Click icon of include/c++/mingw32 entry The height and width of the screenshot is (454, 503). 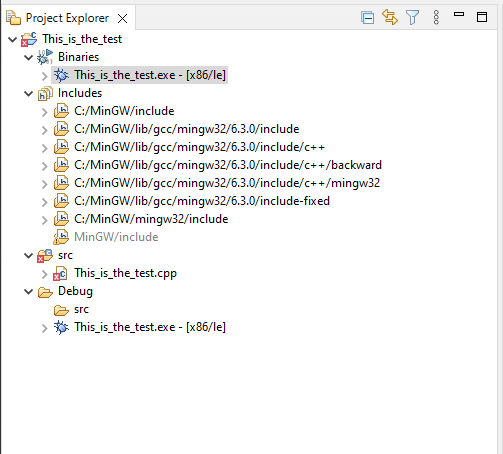click(61, 183)
